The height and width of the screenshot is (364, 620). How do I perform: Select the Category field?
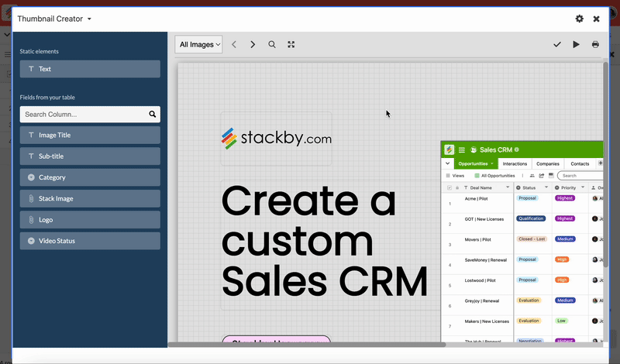coord(90,177)
